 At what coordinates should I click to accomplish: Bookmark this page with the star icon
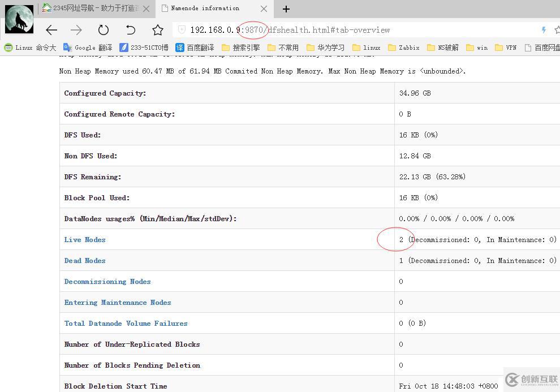click(158, 30)
